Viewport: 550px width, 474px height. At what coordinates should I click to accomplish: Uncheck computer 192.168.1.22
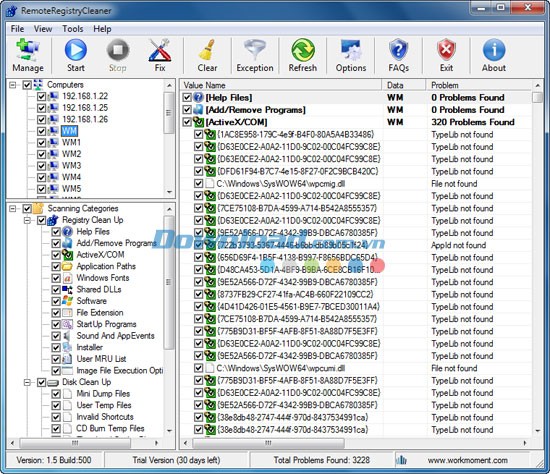pyautogui.click(x=41, y=96)
